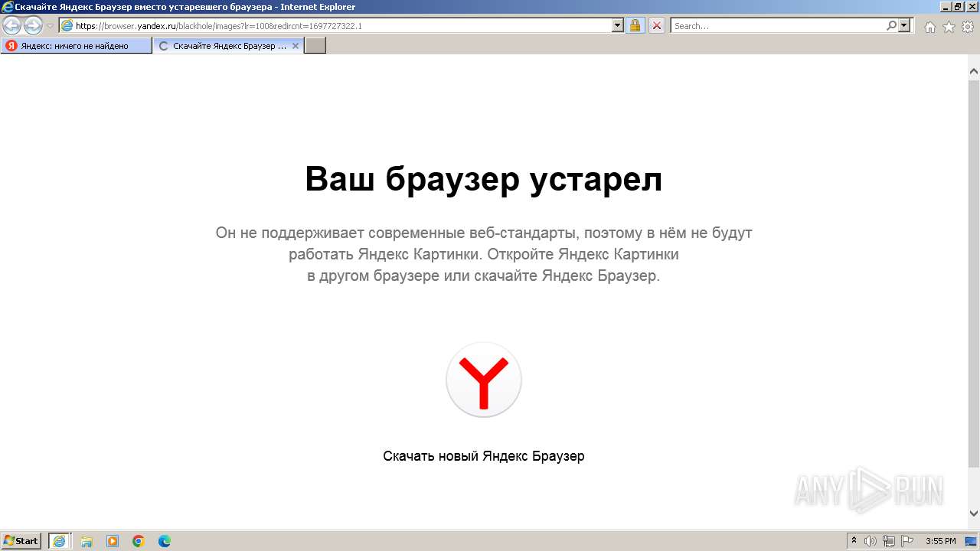This screenshot has width=980, height=551.
Task: Click the 3:55 PM clock
Action: coord(941,541)
